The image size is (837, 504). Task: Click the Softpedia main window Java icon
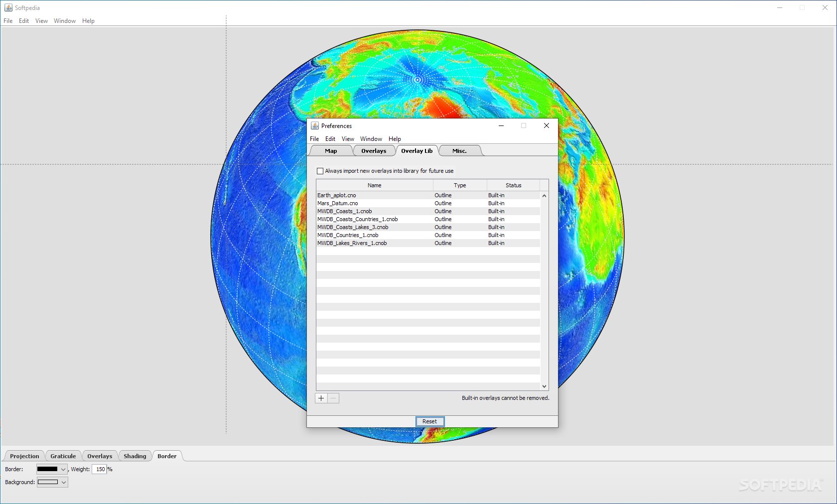[8, 7]
